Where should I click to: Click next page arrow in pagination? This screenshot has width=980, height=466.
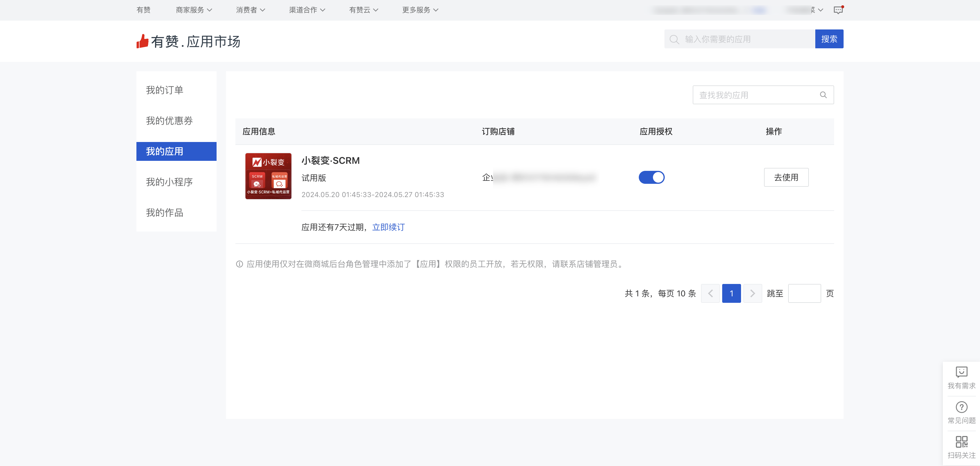pos(753,293)
